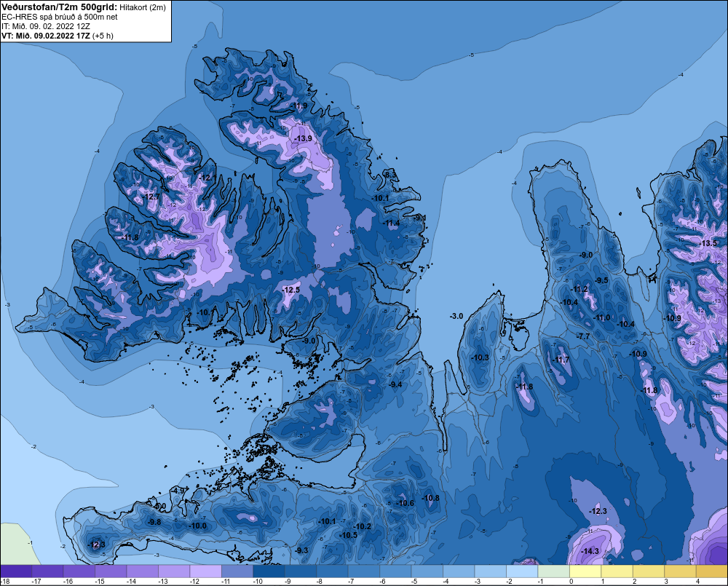Click the '-18' label on the color scale
Viewport: 728px width, 586px height.
pyautogui.click(x=5, y=582)
